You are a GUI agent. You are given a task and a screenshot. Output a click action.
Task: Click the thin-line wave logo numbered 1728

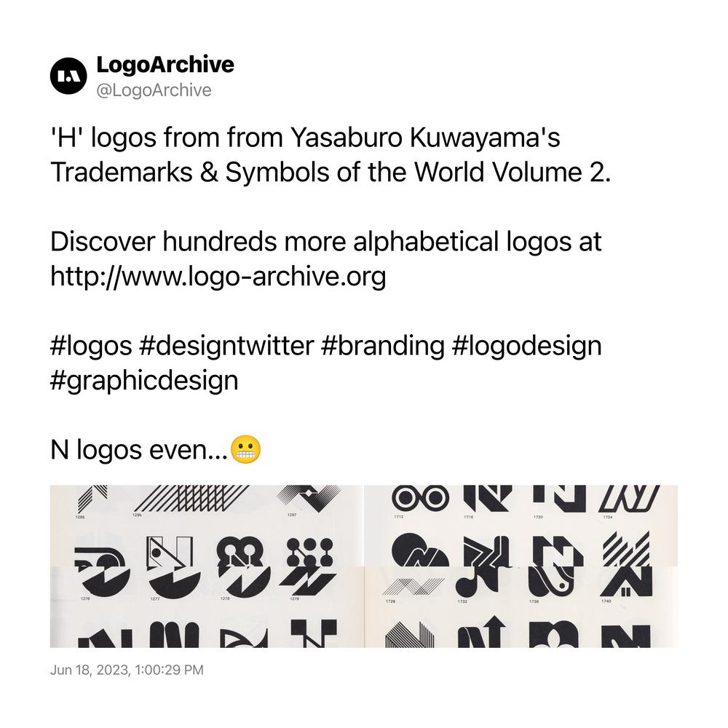[414, 586]
